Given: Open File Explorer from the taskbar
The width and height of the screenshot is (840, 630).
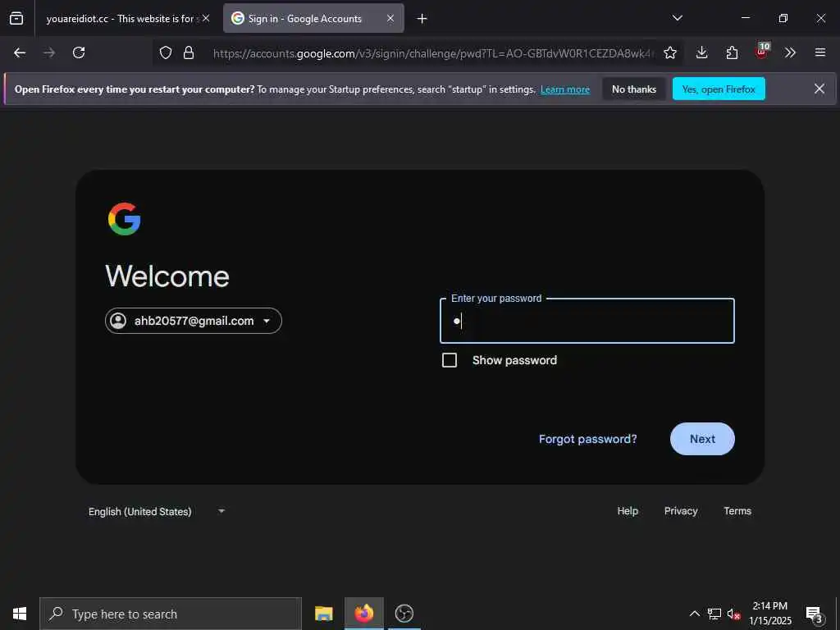Looking at the screenshot, I should (x=323, y=614).
